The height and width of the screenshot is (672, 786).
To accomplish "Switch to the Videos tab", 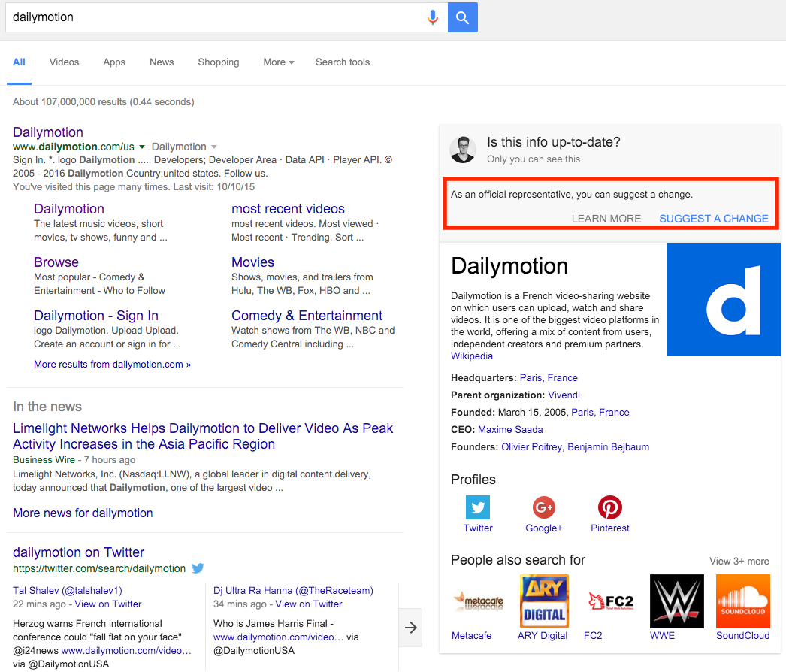I will coord(64,62).
